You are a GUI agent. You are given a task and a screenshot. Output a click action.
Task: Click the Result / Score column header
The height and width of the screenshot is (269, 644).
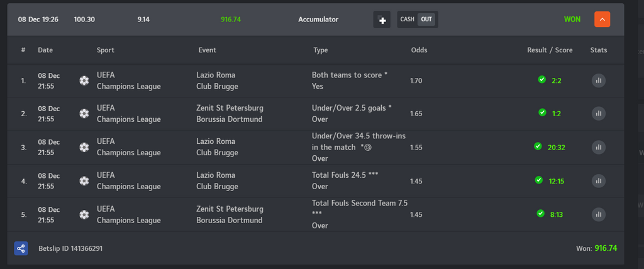click(x=550, y=50)
